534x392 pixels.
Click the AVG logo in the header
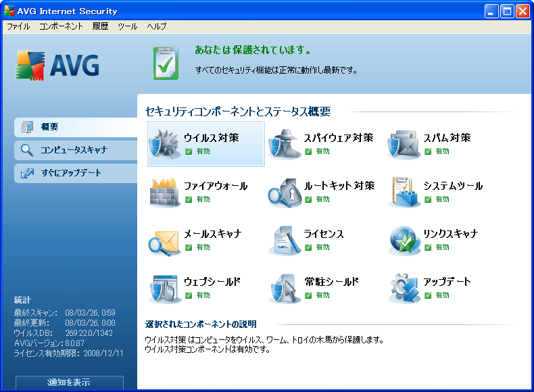[57, 65]
